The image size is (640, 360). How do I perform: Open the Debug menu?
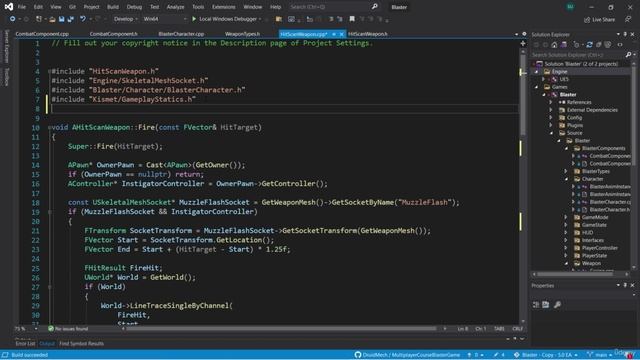[134, 7]
